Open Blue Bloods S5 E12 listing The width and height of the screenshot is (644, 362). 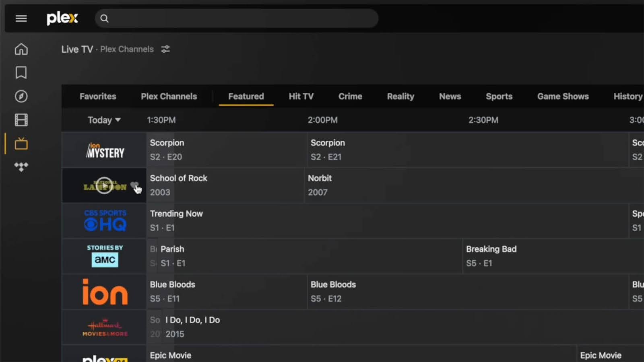pos(467,292)
